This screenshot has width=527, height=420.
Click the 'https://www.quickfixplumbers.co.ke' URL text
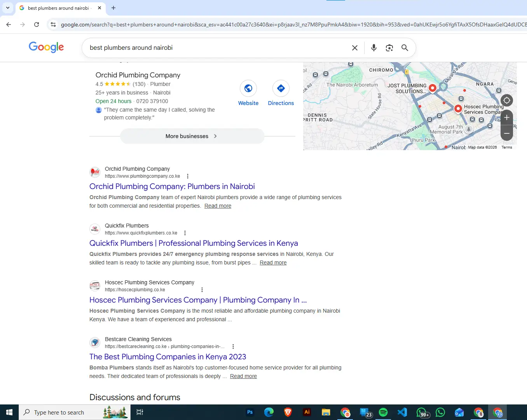tap(141, 233)
